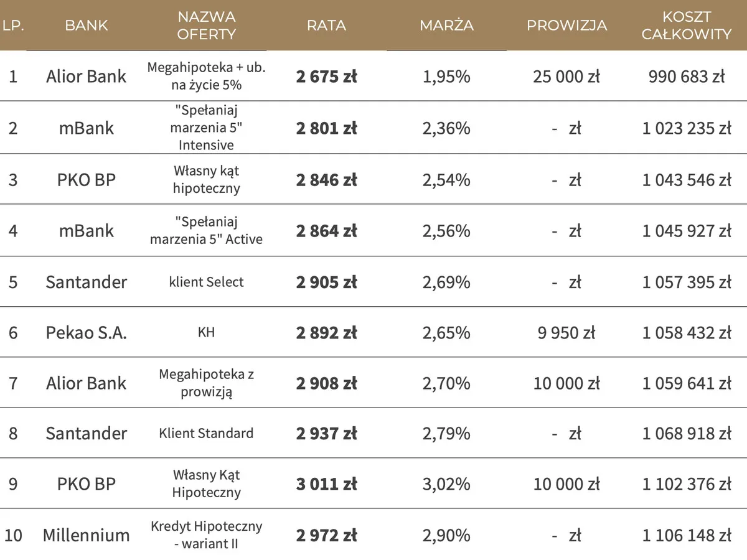Click the KOSZT CAŁKOWITY header

(686, 26)
